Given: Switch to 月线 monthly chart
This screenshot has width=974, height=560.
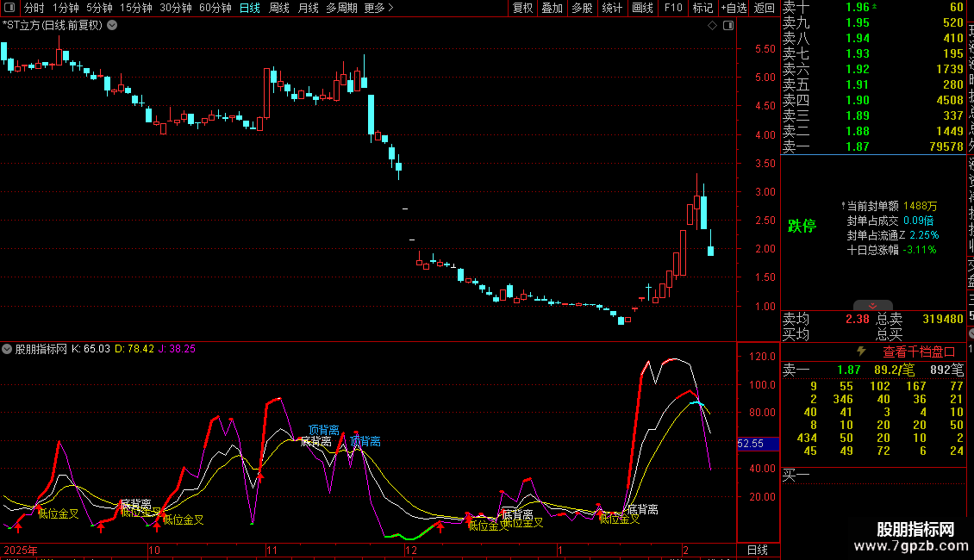Looking at the screenshot, I should [x=308, y=8].
